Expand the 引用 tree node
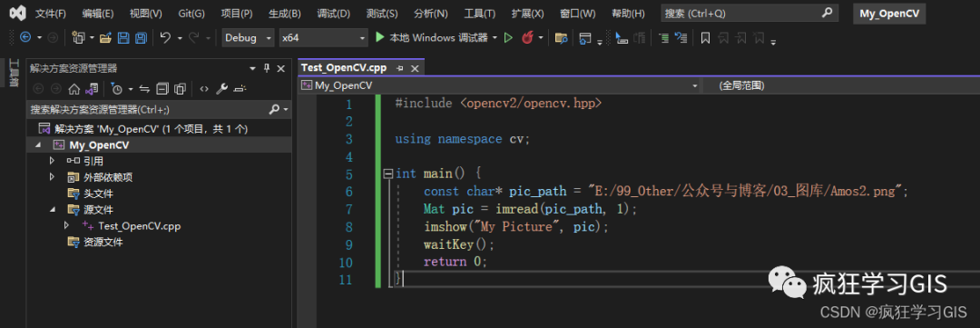 [52, 161]
